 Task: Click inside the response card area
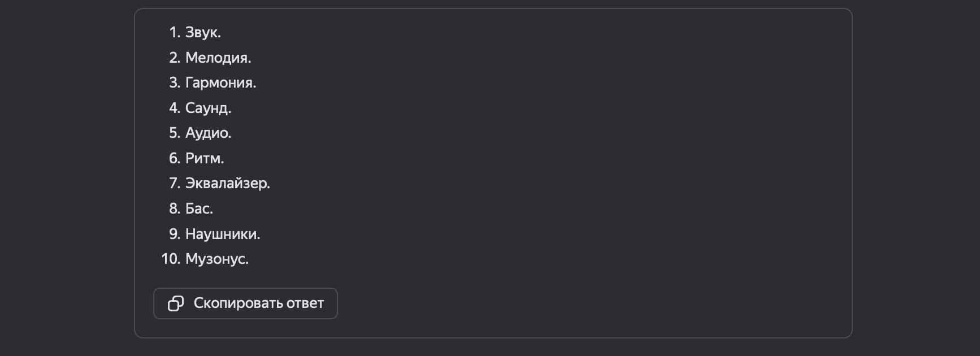click(509, 170)
